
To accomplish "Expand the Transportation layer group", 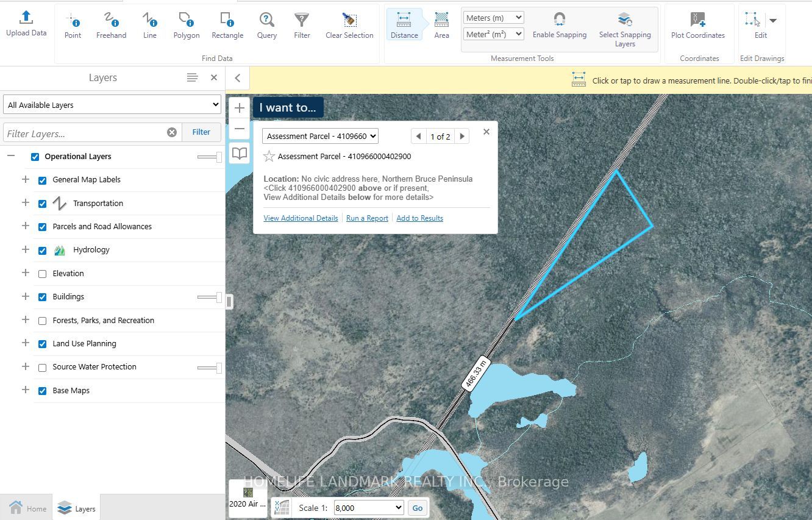I will coord(26,203).
